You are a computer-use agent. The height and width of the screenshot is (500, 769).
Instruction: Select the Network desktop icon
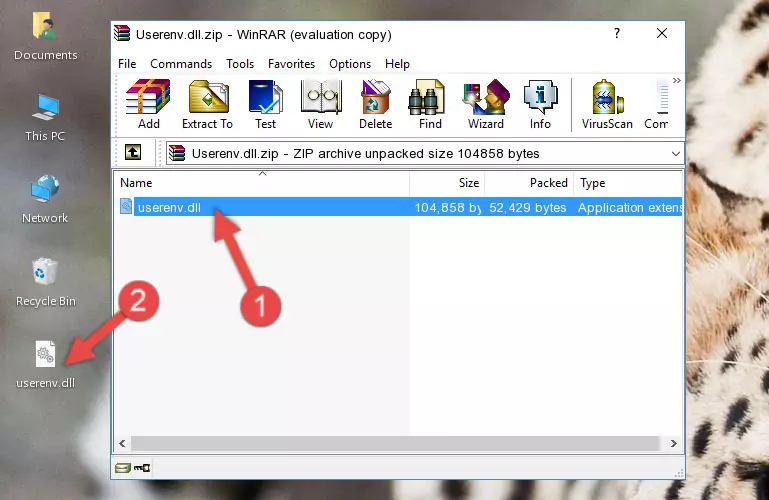click(45, 199)
